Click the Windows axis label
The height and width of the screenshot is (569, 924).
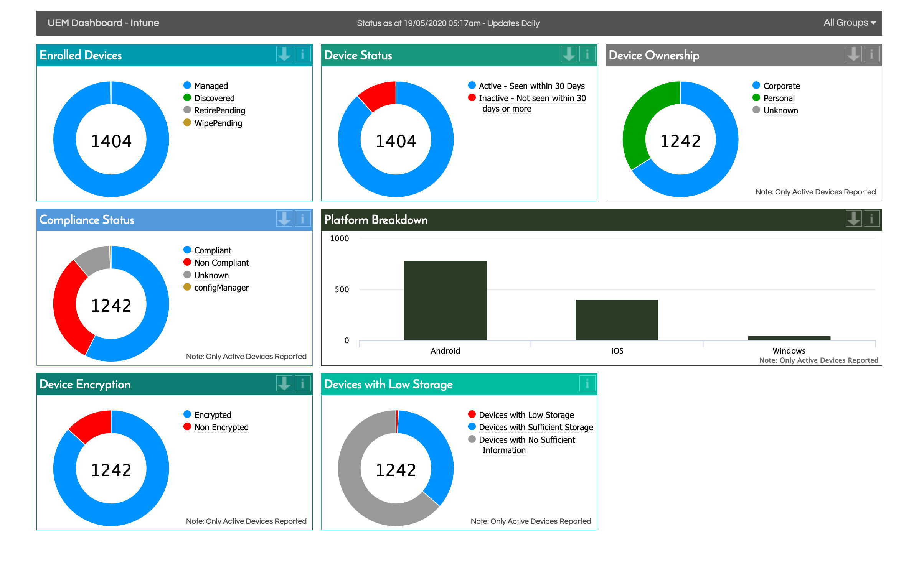[789, 350]
